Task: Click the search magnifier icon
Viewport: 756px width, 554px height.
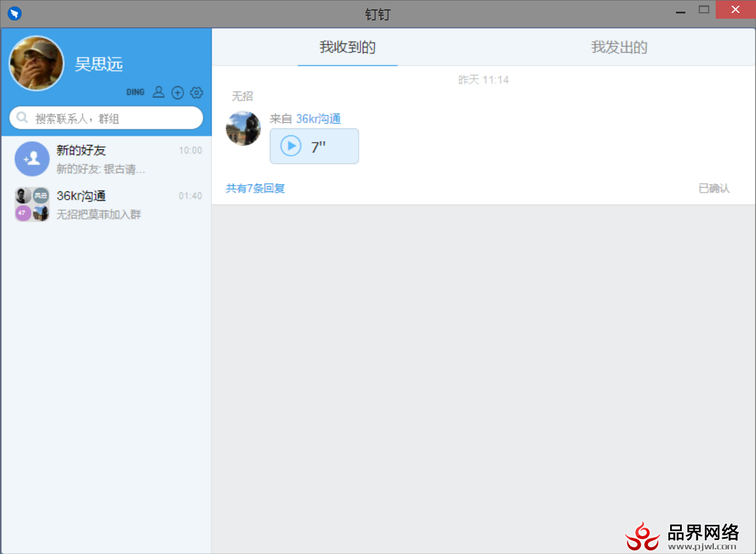Action: (22, 117)
